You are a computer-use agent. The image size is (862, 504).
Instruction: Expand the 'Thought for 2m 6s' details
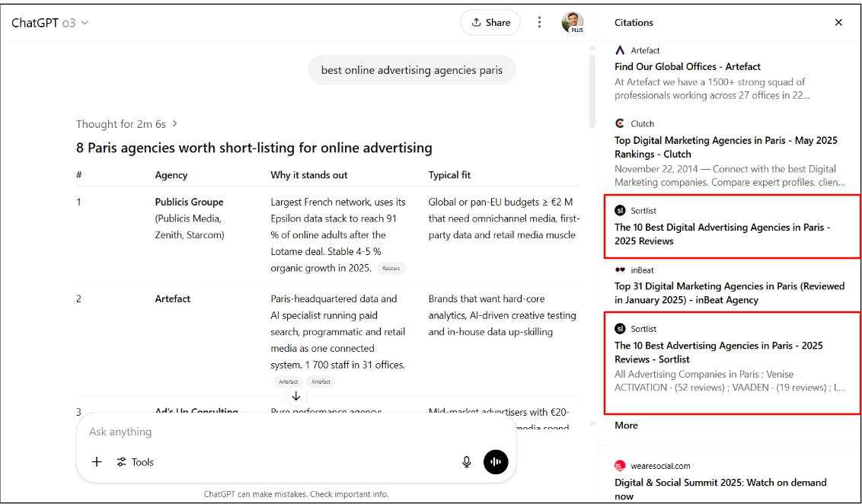click(127, 124)
